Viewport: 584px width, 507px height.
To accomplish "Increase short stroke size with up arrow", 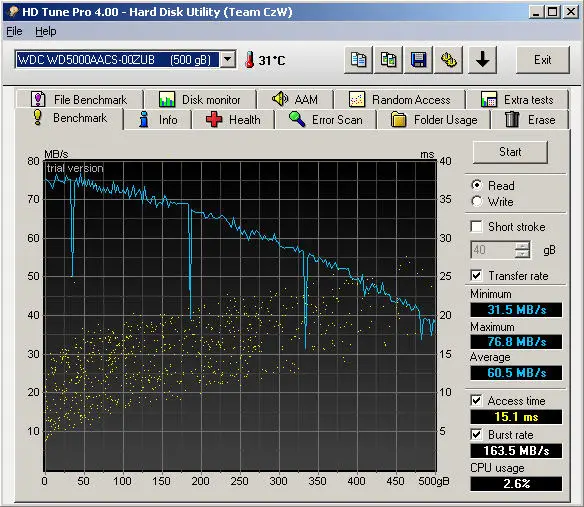I will point(522,245).
